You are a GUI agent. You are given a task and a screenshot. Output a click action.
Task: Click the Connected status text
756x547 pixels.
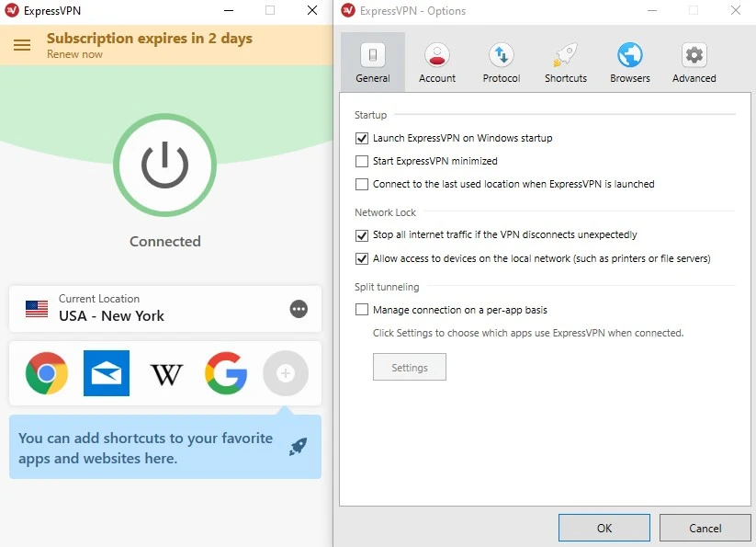pyautogui.click(x=165, y=241)
